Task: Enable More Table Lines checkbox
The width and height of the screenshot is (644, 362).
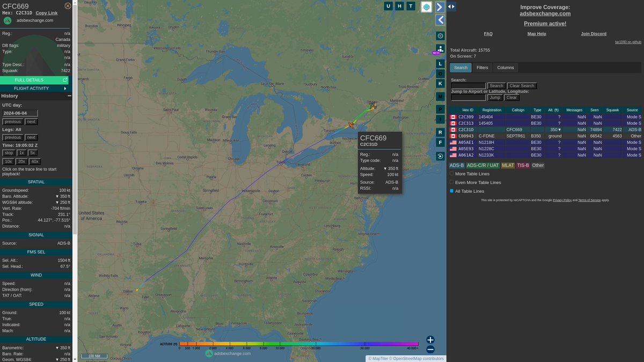Action: coord(452,174)
